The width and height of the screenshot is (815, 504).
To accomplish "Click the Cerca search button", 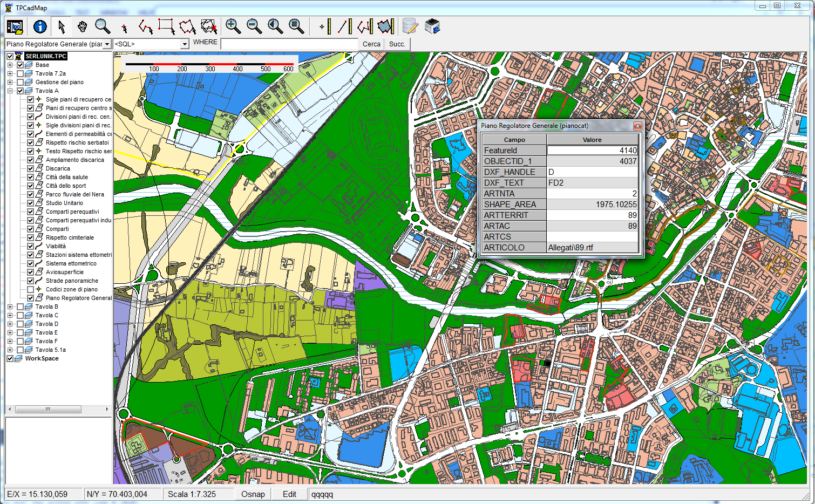I will point(371,44).
